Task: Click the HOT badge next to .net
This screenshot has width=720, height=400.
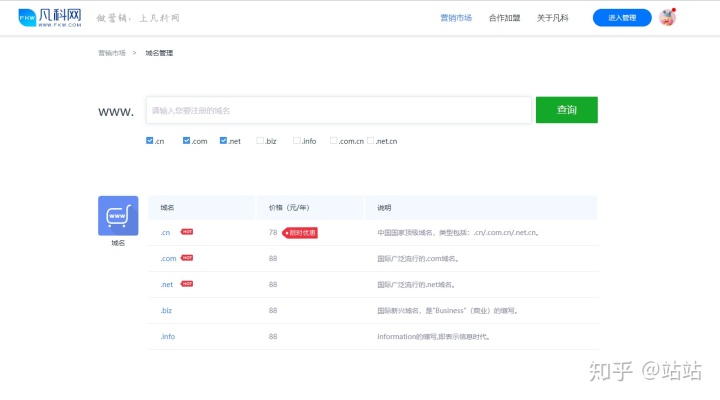Action: tap(187, 284)
